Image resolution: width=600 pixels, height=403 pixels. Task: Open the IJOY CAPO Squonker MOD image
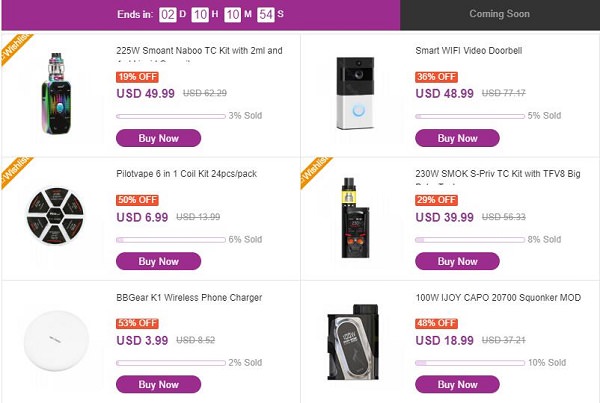click(357, 341)
